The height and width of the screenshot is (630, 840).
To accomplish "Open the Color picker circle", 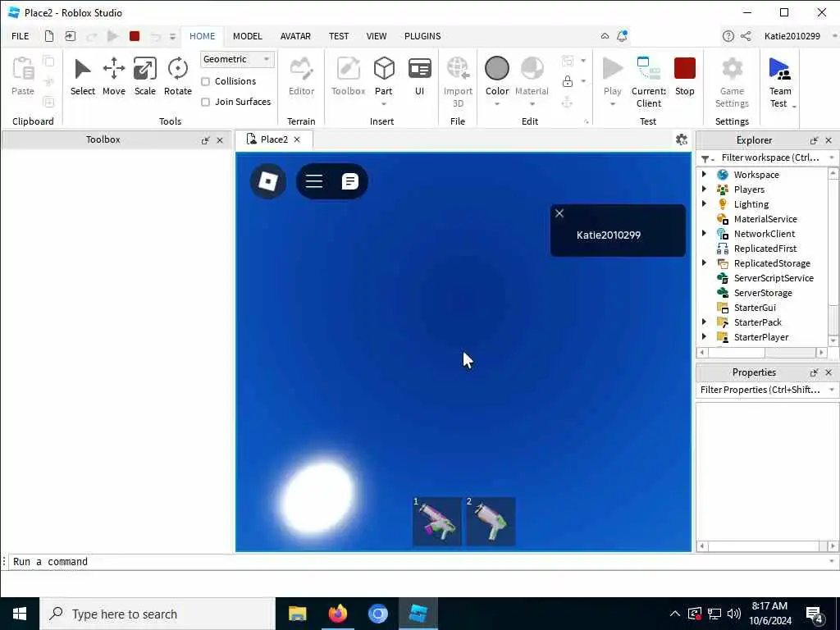I will coord(496,69).
